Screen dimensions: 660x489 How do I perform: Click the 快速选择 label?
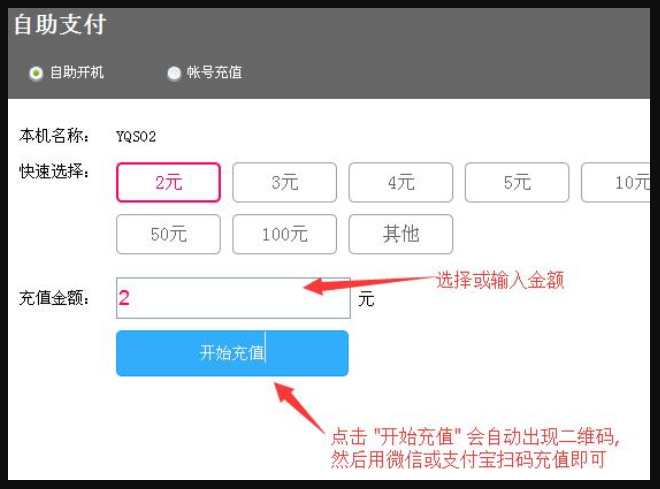(x=54, y=171)
